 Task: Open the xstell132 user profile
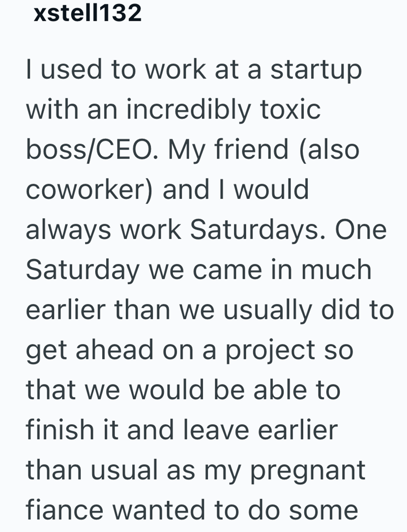pos(87,14)
